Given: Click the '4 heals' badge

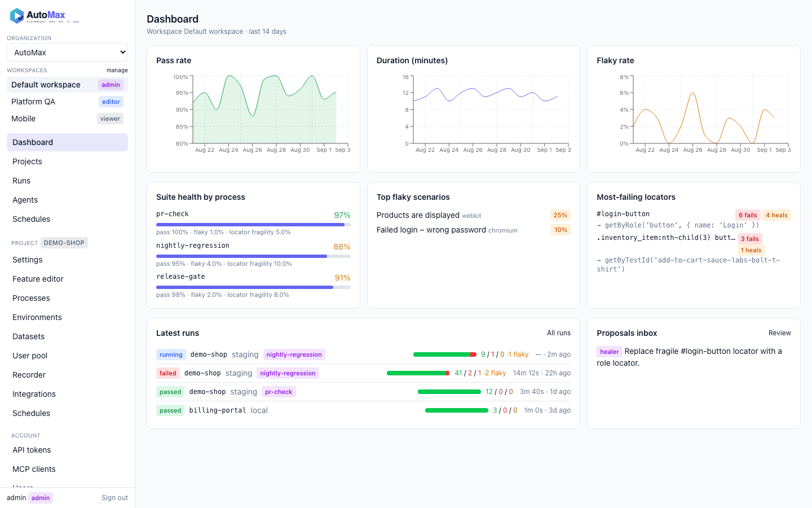Looking at the screenshot, I should [x=776, y=215].
